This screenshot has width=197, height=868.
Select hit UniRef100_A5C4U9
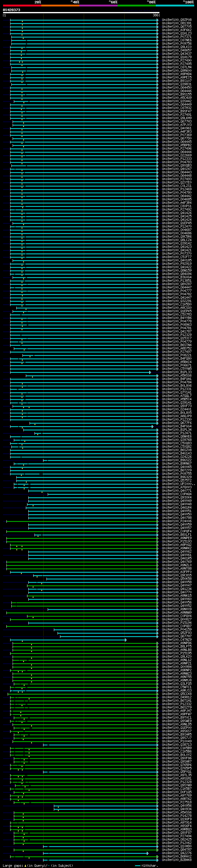(x=177, y=98)
